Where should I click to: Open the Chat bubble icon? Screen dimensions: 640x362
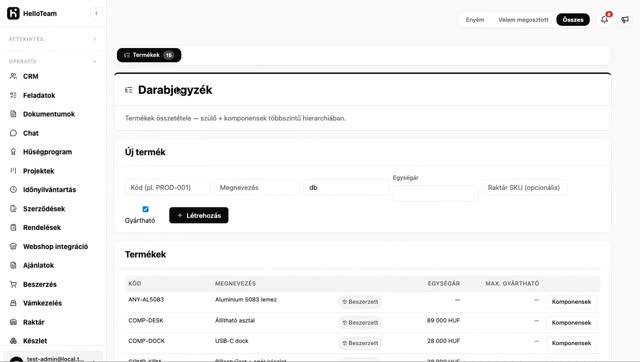[13, 133]
